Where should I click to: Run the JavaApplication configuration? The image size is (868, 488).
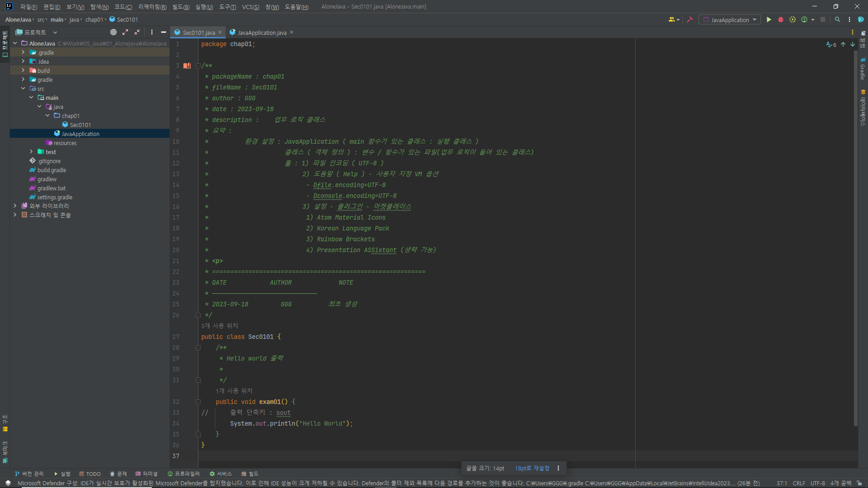(769, 19)
